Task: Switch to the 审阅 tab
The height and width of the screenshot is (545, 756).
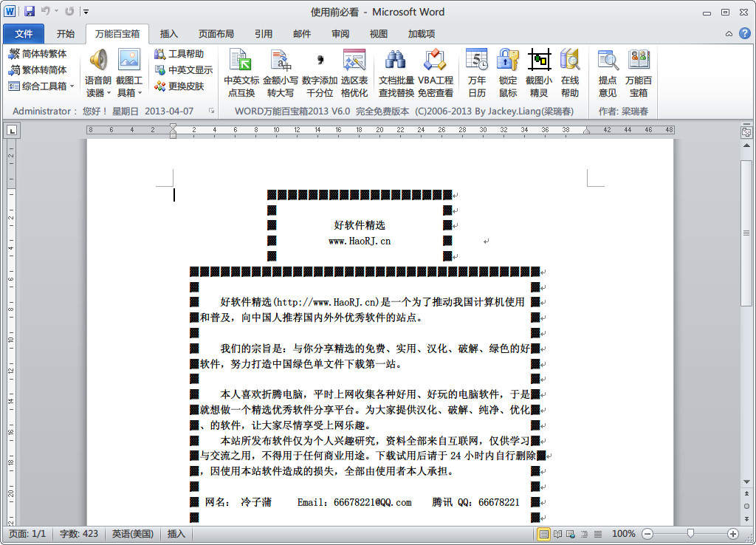Action: coord(340,34)
